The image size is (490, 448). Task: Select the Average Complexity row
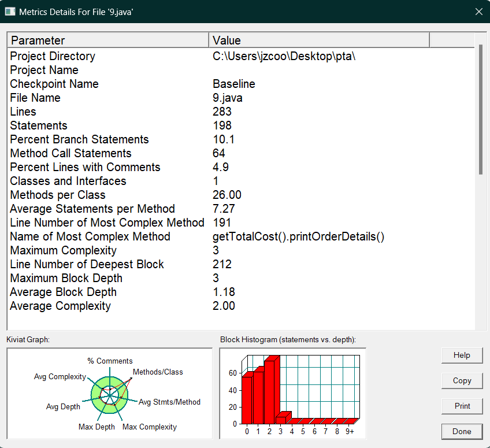pos(240,306)
